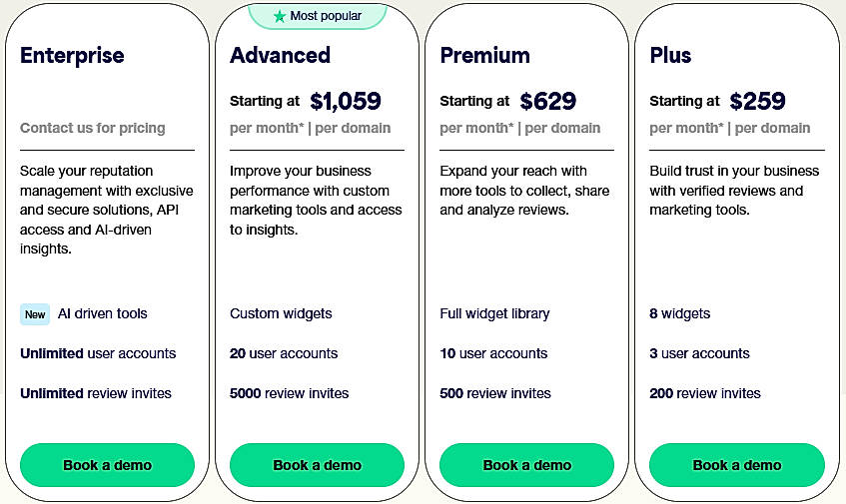
Task: Click AI driven tools feature text
Action: point(102,313)
